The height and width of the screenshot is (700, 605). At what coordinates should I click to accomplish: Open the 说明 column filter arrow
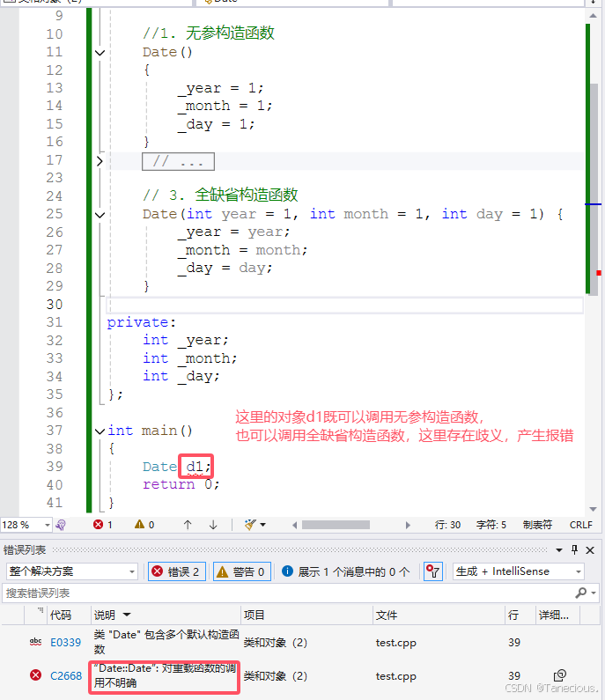tap(127, 615)
